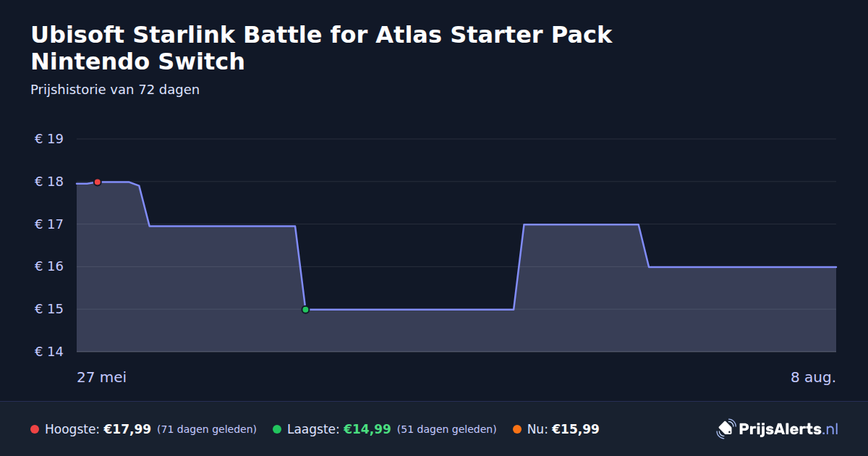The width and height of the screenshot is (868, 456).
Task: Click the red dot beside Hoogste
Action: pyautogui.click(x=35, y=429)
